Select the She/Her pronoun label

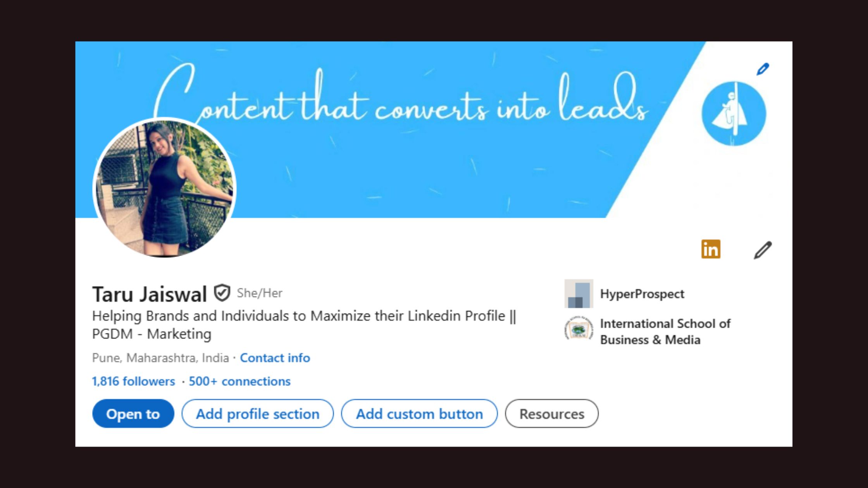pos(259,293)
